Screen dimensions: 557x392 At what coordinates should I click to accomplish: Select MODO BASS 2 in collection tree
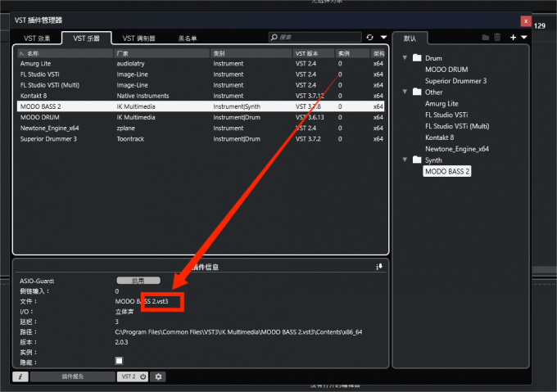[447, 171]
